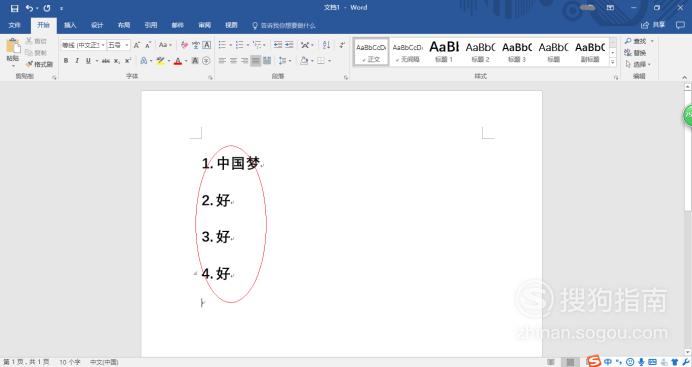692x367 pixels.
Task: Open ribbon display options button
Action: tap(610, 8)
